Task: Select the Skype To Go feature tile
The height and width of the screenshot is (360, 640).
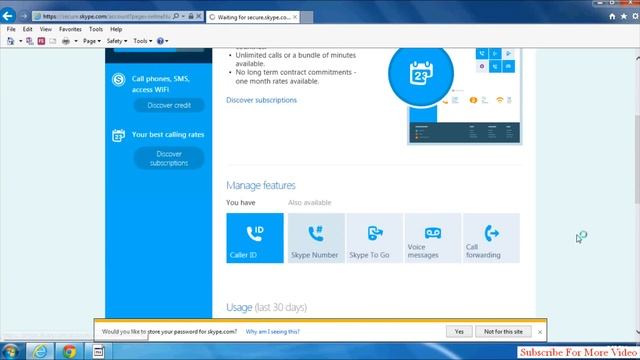Action: (374, 238)
